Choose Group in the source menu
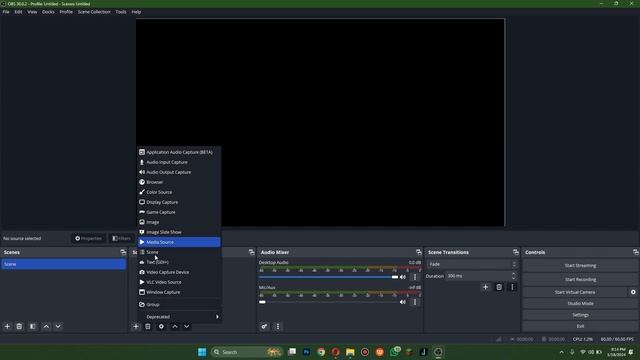The image size is (640, 360). pos(180,304)
